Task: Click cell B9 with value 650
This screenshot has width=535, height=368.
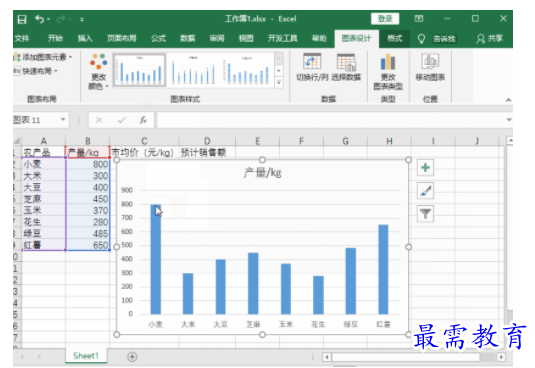Action: pyautogui.click(x=88, y=245)
